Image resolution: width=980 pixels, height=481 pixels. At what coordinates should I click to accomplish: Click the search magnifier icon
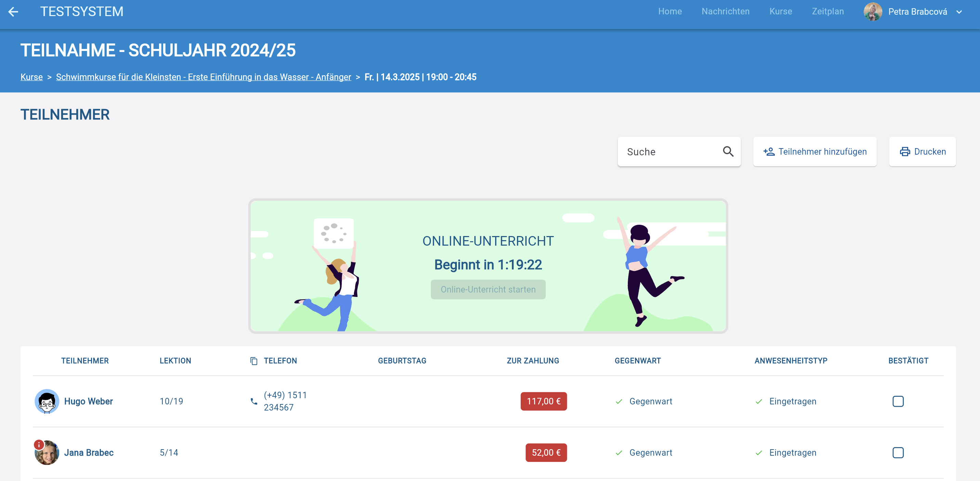(x=728, y=152)
